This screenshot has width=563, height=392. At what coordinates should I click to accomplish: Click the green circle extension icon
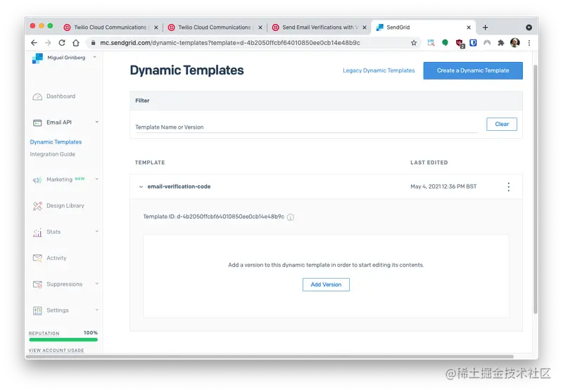pyautogui.click(x=445, y=43)
